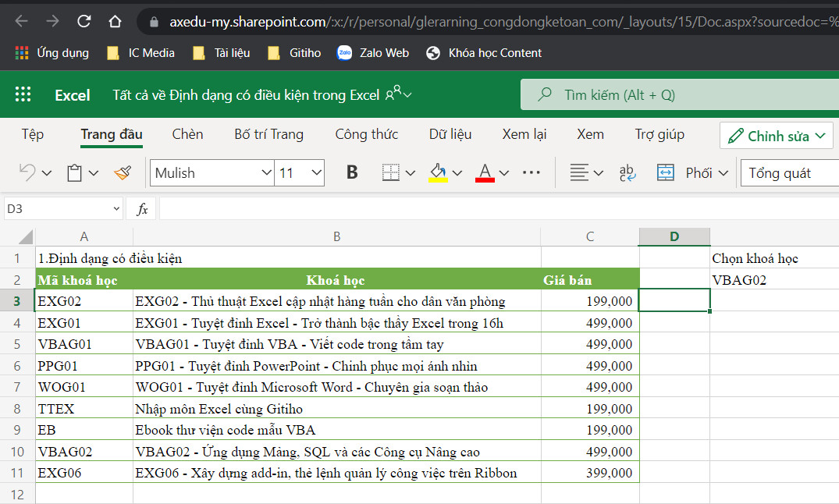Click the yellow fill color swatch
The image size is (839, 504).
point(438,179)
